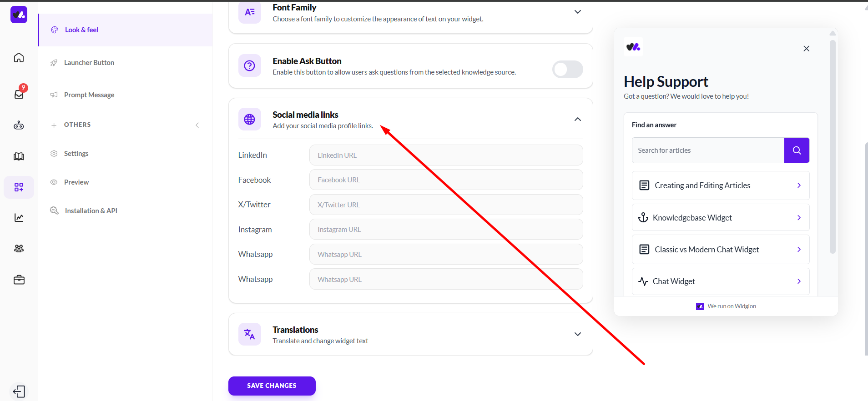
Task: Open the knowledge base book icon
Action: click(x=19, y=156)
